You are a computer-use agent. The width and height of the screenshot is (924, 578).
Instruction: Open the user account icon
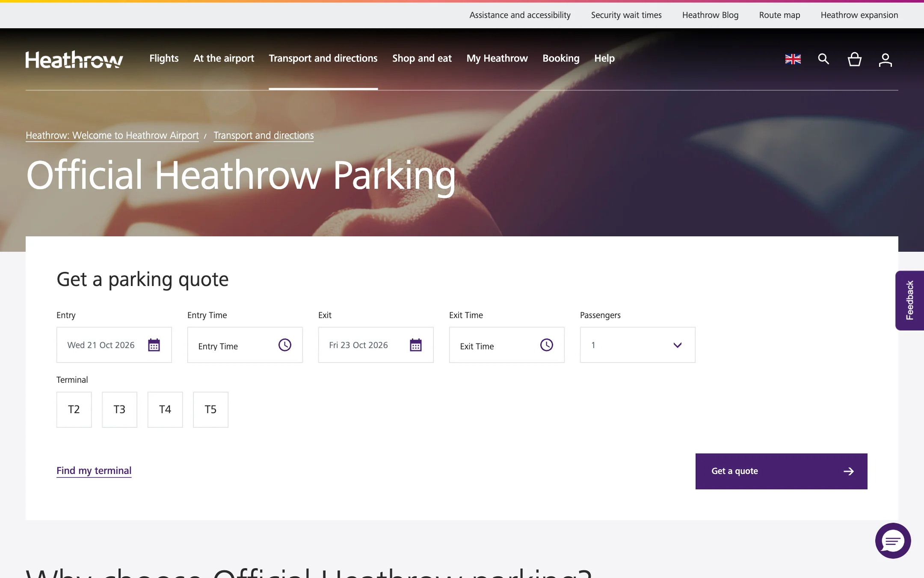click(885, 60)
